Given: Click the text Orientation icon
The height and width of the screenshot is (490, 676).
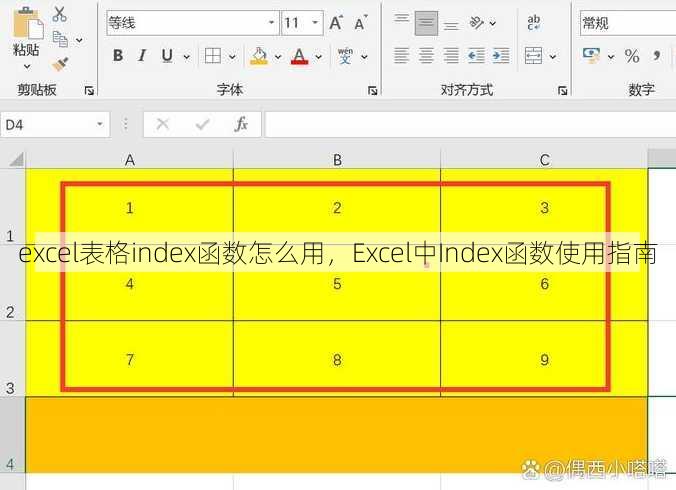Looking at the screenshot, I should point(477,22).
